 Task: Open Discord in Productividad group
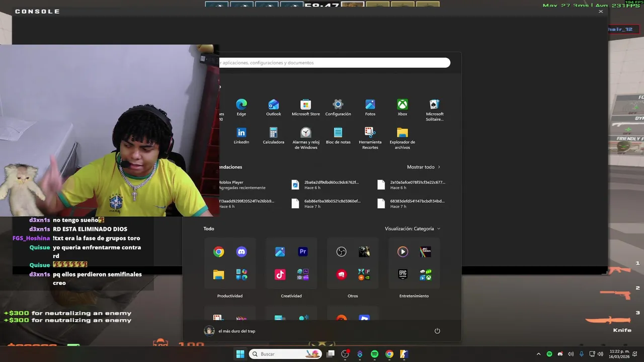tap(242, 252)
